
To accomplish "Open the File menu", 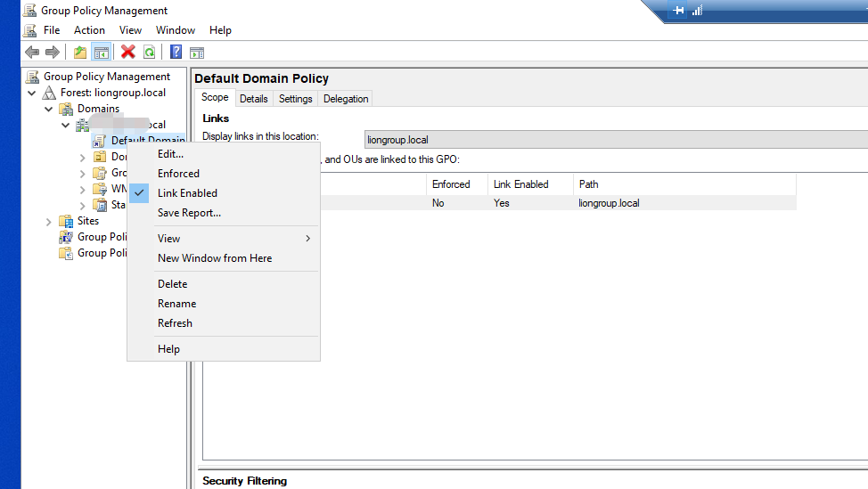I will click(52, 30).
